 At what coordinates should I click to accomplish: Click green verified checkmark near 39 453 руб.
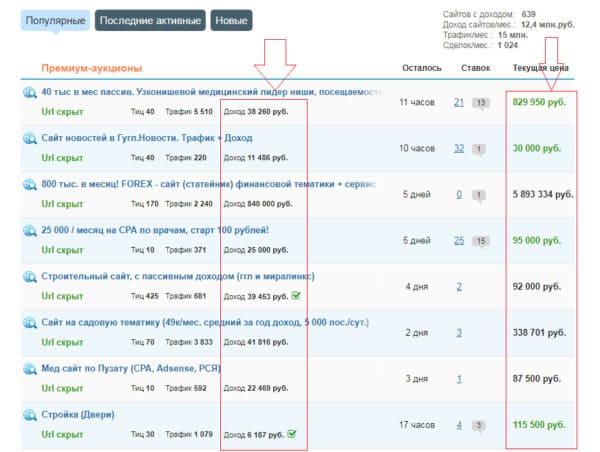coord(297,295)
